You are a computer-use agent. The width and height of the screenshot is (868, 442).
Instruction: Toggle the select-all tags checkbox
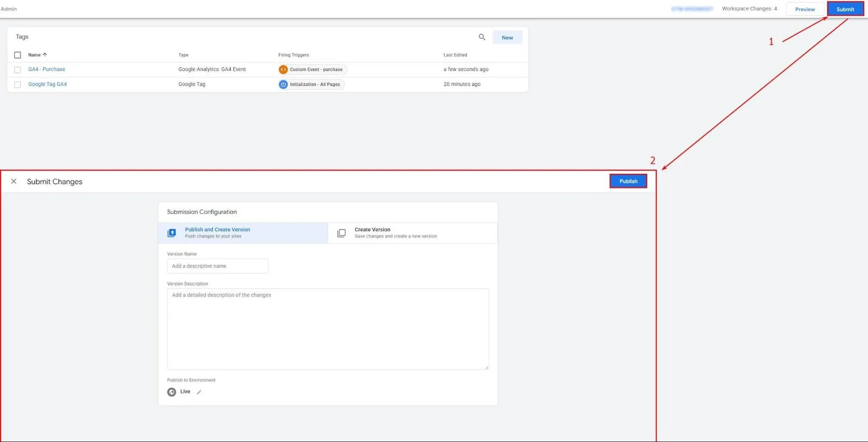[17, 55]
